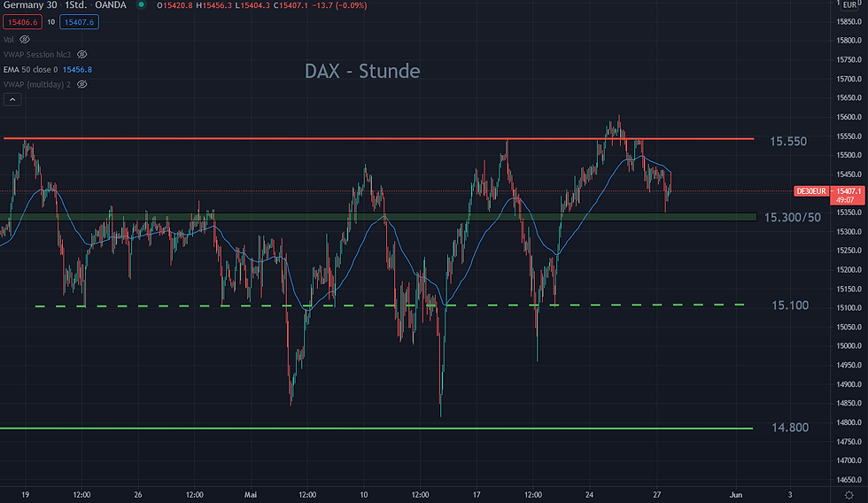Screen dimensions: 868x503
Task: Select the VWAP Session hlc3 label
Action: (x=37, y=54)
